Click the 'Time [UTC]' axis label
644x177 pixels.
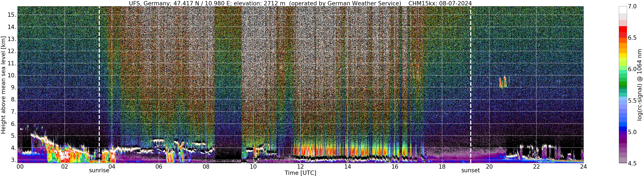pos(300,173)
